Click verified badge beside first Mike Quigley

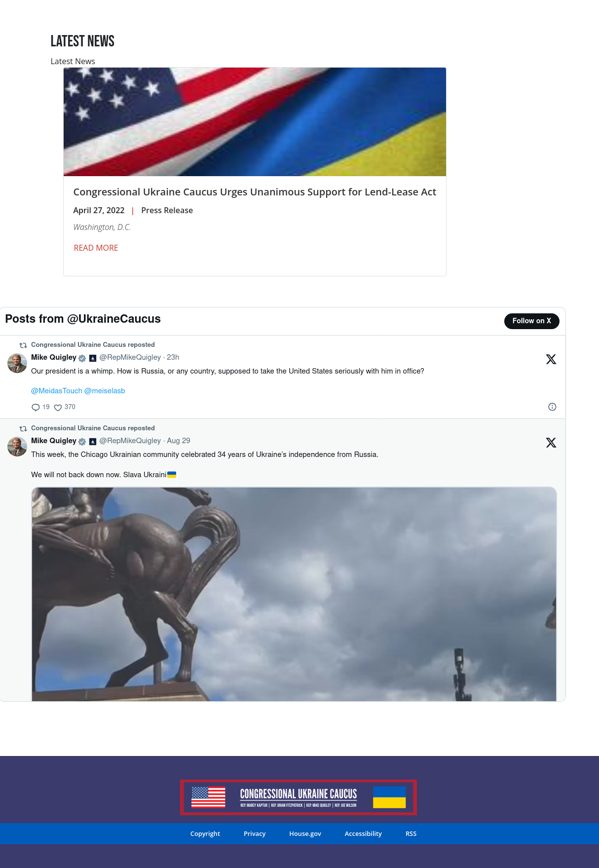(82, 358)
